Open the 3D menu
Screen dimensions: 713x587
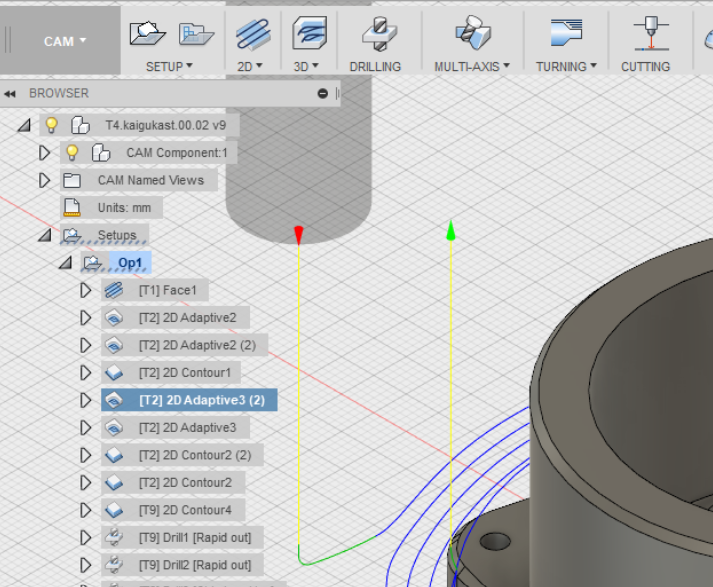point(306,67)
